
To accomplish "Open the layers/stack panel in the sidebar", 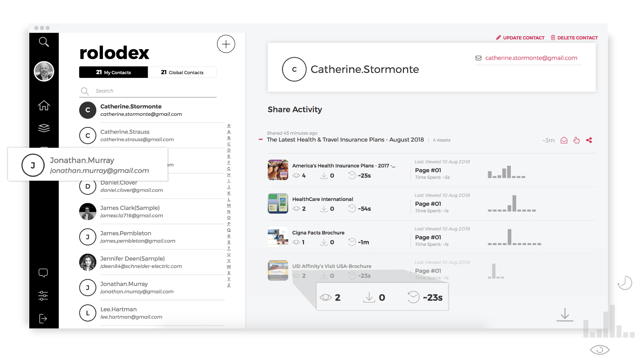I will coord(44,128).
